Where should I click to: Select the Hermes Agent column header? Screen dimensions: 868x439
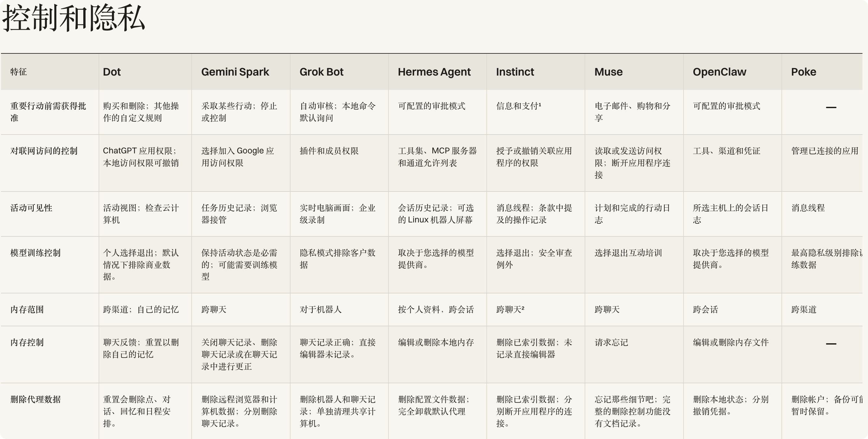(x=434, y=72)
